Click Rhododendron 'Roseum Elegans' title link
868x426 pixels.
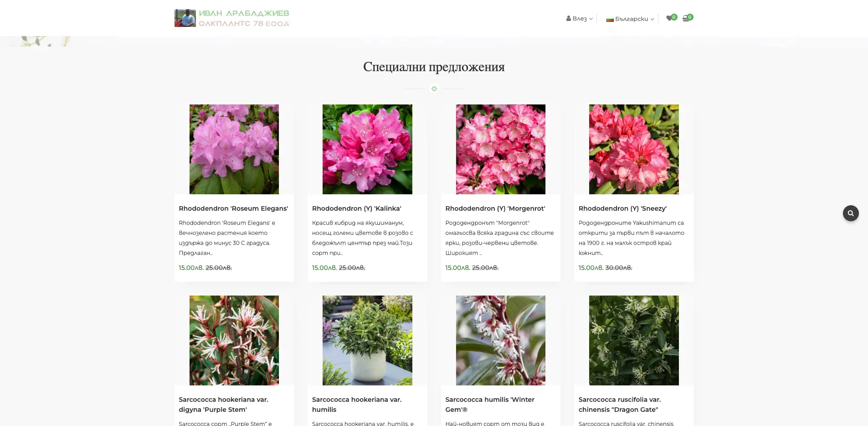click(x=233, y=208)
